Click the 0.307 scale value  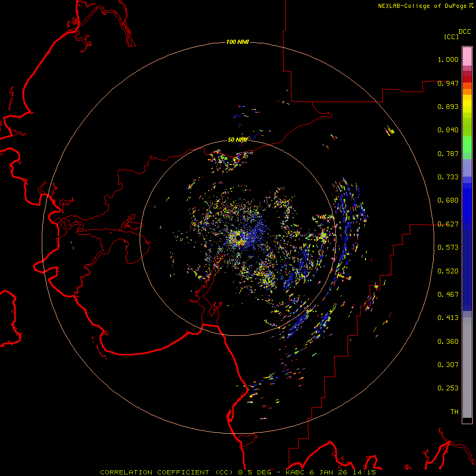[448, 365]
